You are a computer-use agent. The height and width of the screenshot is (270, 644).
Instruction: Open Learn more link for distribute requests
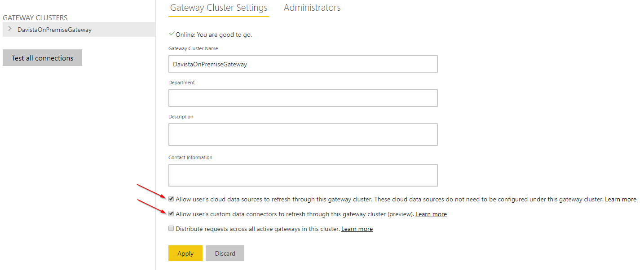point(357,229)
